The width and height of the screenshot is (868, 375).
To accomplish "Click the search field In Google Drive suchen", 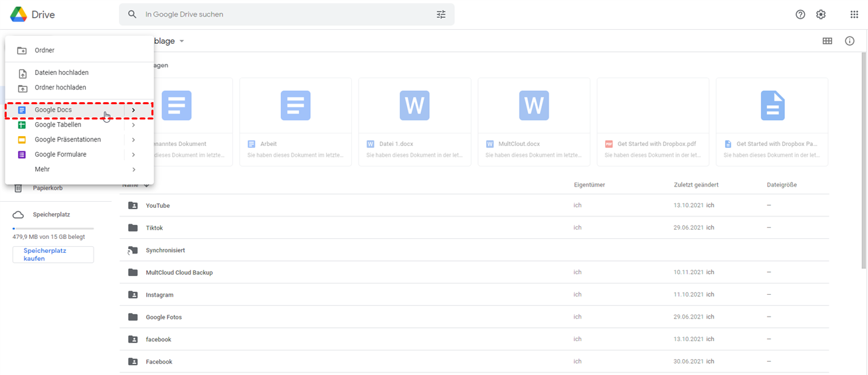I will pyautogui.click(x=286, y=14).
